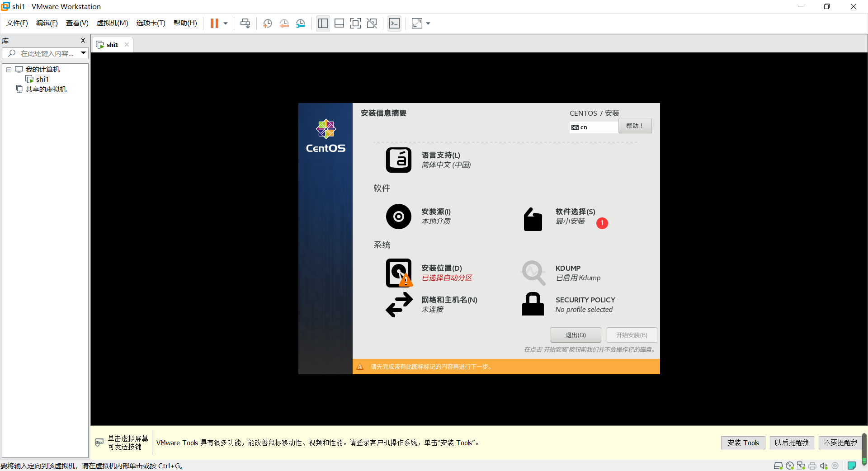Open 软件选择(S) software selection icon
The image size is (868, 471).
point(533,219)
